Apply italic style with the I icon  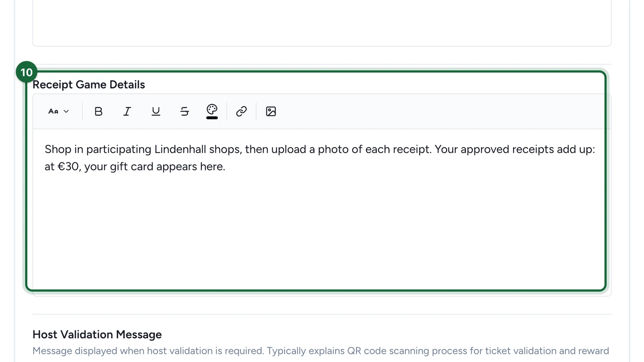tap(127, 111)
